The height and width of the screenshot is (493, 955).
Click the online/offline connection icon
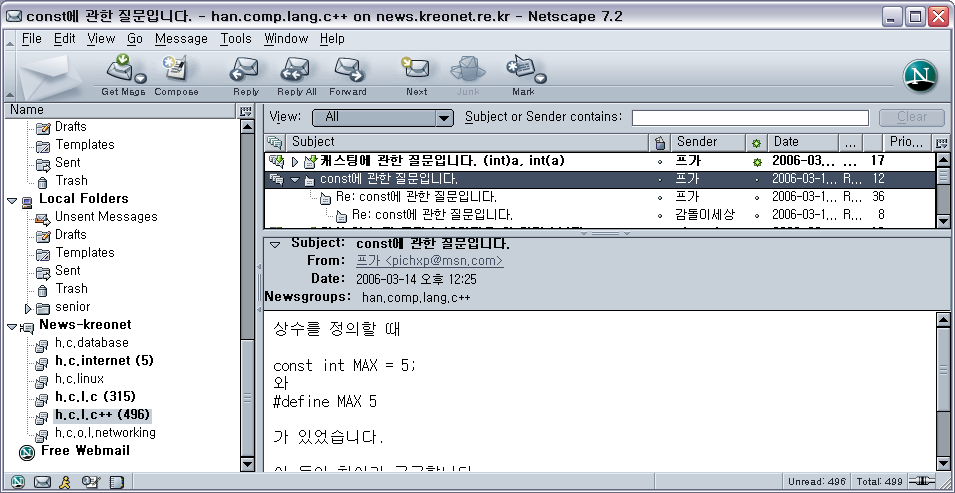tap(922, 481)
